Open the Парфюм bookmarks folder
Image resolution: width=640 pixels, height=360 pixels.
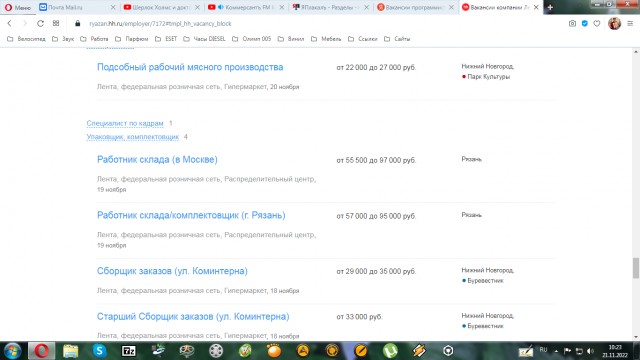pos(131,39)
